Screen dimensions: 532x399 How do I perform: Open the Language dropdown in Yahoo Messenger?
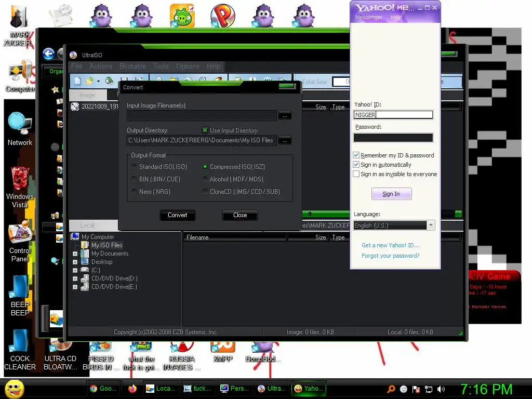click(431, 225)
